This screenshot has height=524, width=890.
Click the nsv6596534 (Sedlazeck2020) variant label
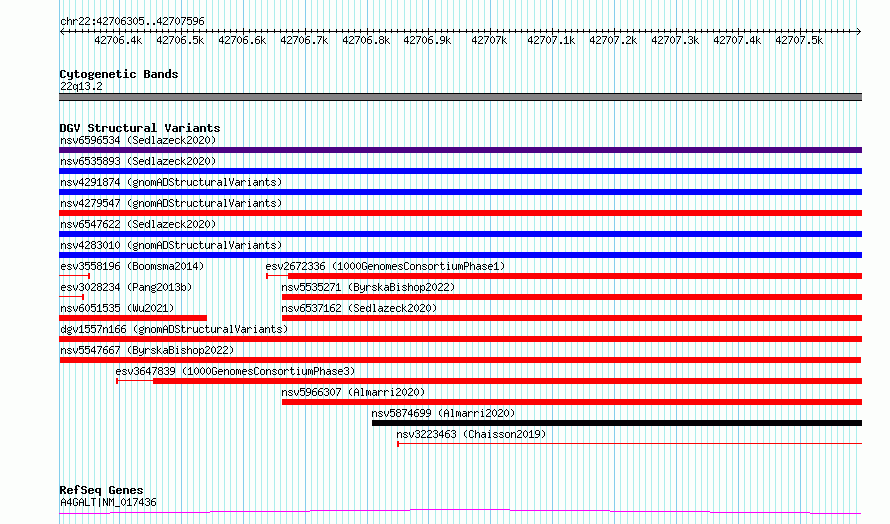pos(138,140)
